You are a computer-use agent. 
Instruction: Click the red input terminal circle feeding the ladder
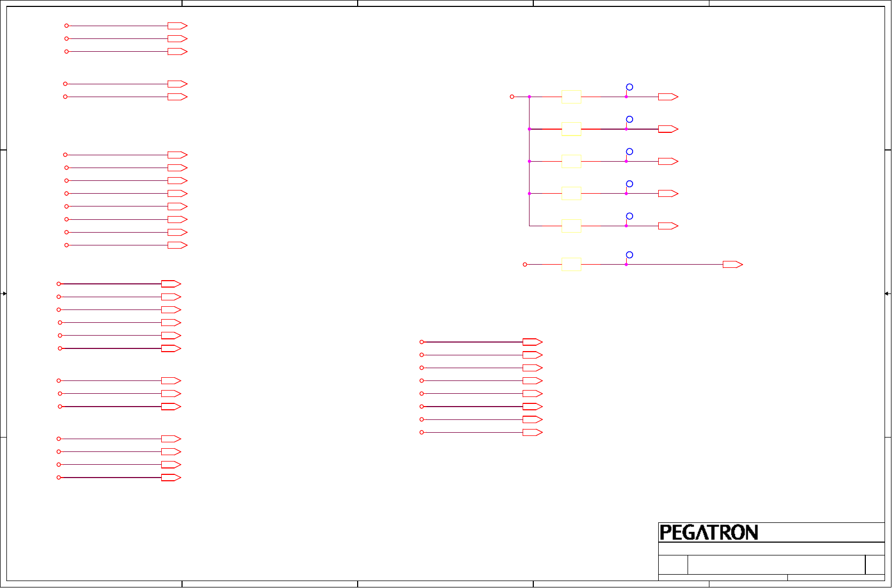point(512,97)
